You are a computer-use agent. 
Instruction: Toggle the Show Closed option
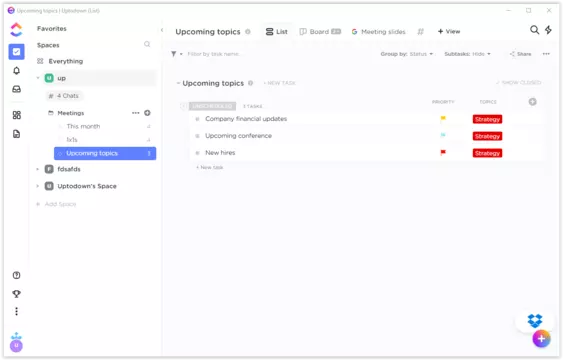pyautogui.click(x=518, y=83)
